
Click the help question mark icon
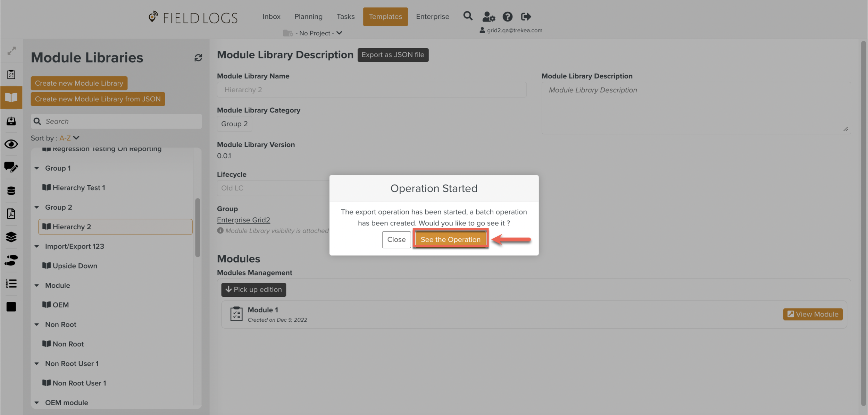point(507,16)
